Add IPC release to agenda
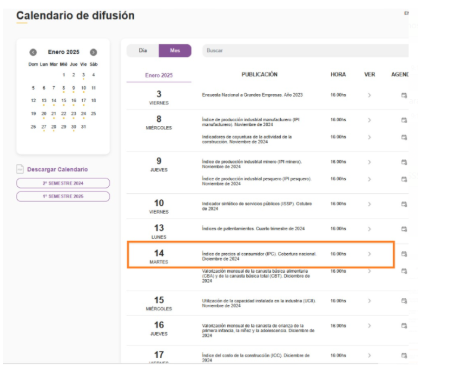449x376 pixels. coord(404,254)
